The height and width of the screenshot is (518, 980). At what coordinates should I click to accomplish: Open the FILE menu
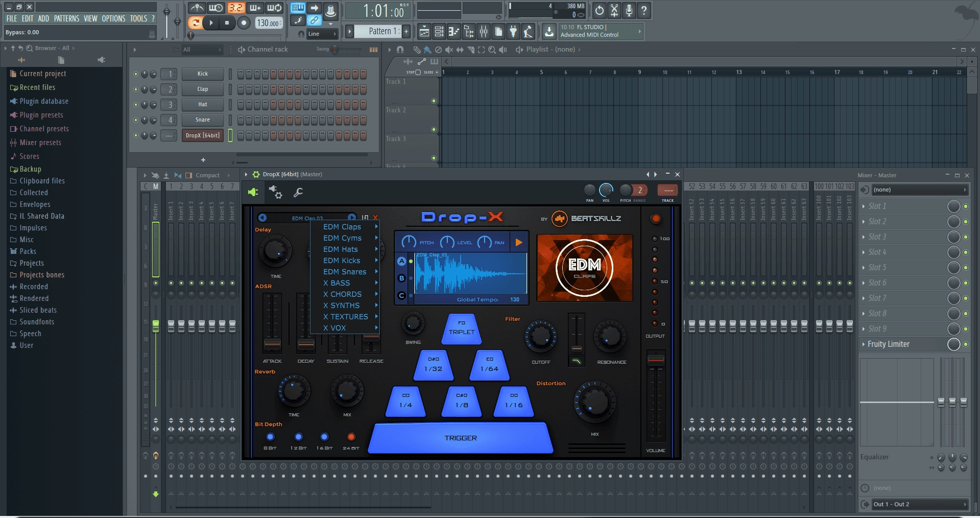coord(11,18)
